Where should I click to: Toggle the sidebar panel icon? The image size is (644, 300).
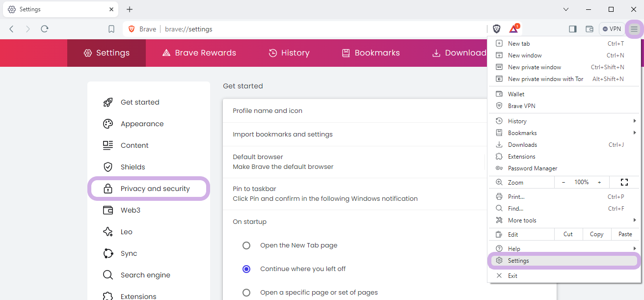[x=572, y=29]
